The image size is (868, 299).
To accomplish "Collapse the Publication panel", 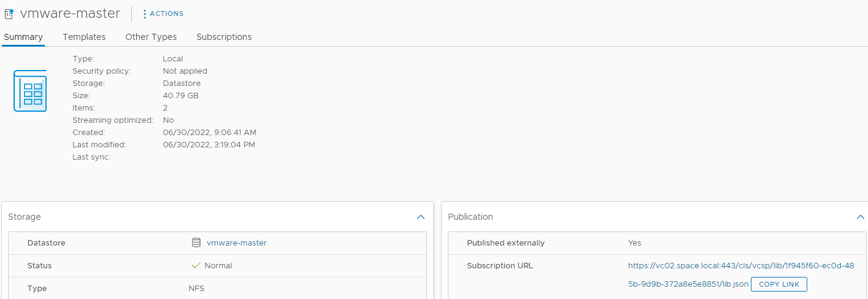I will [x=861, y=217].
